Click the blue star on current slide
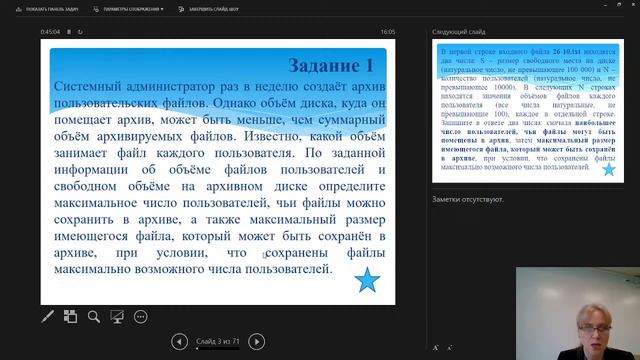 [x=367, y=280]
